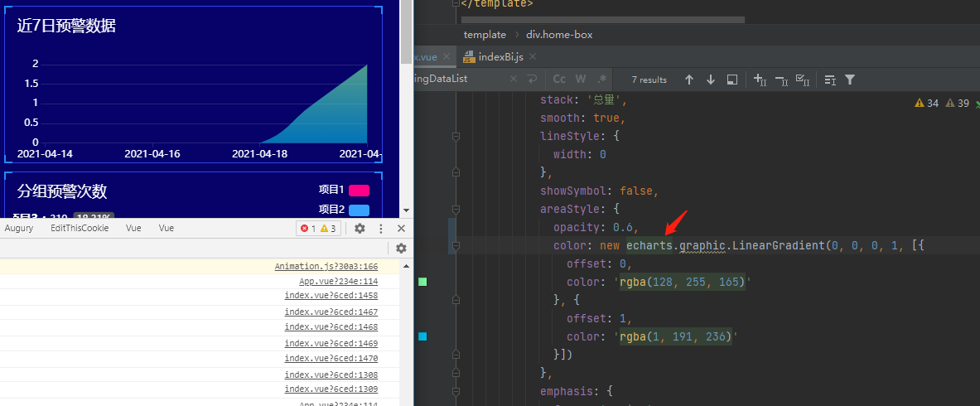Viewport: 980px width, 406px height.
Task: Click the '7 results' text in find bar
Action: pos(649,80)
